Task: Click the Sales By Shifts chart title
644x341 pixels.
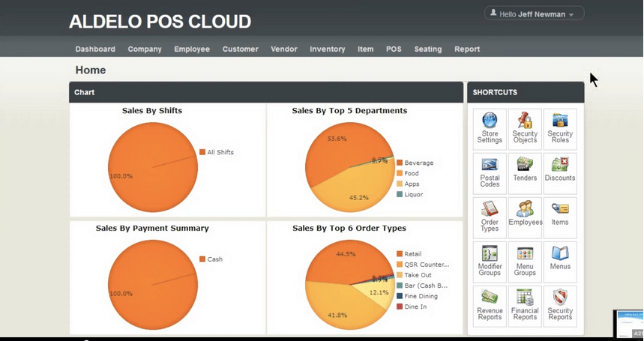Action: pos(152,111)
